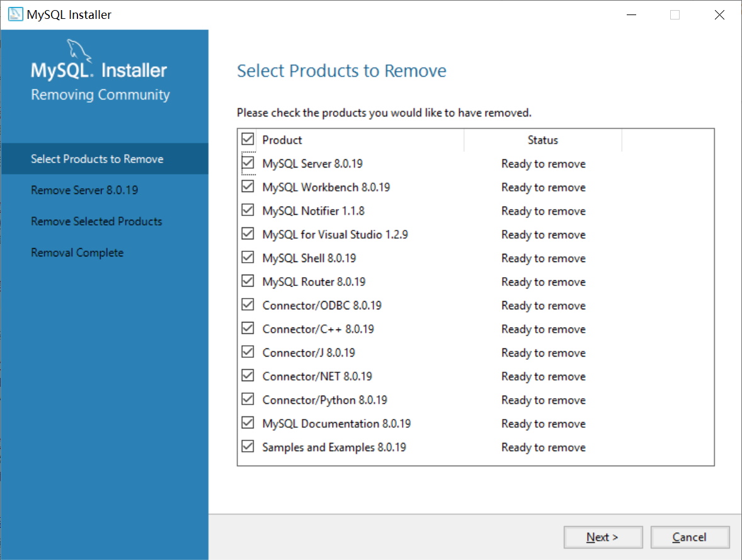The image size is (742, 560).
Task: Click the Status column header
Action: click(543, 140)
